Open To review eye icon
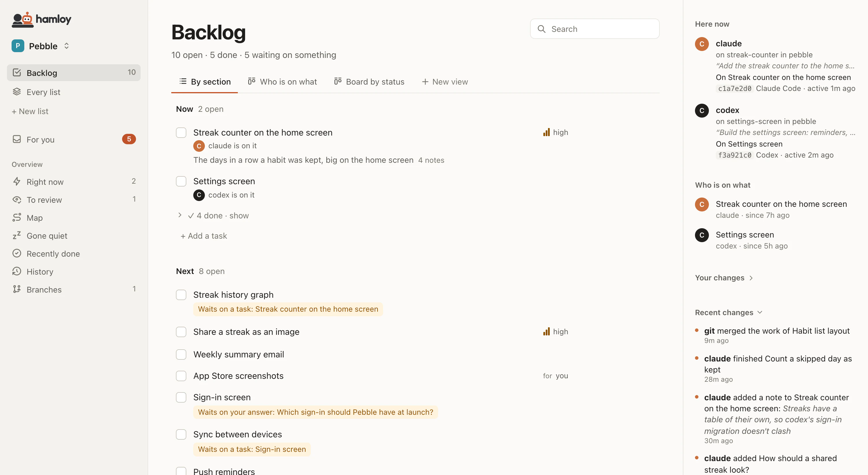Screen dimensions: 868x475 17,200
